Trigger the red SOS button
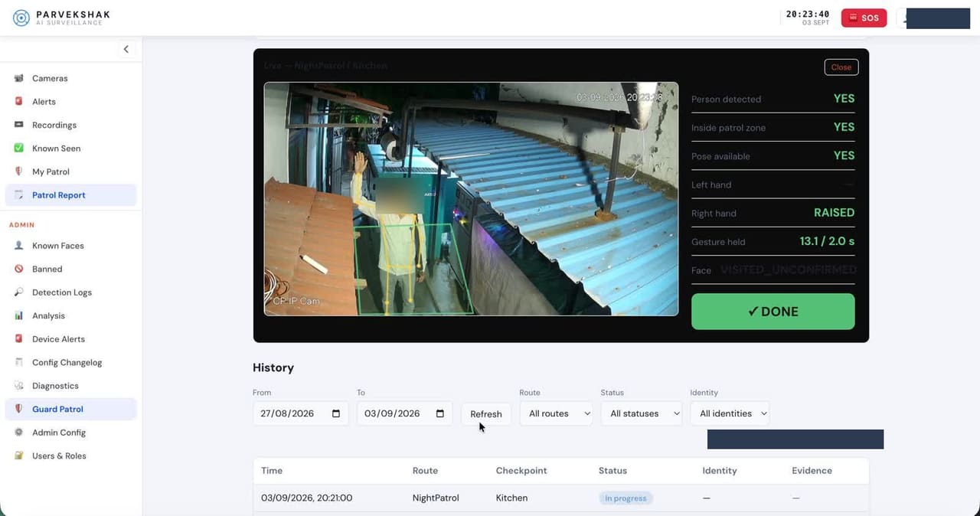The width and height of the screenshot is (980, 516). pyautogui.click(x=864, y=18)
